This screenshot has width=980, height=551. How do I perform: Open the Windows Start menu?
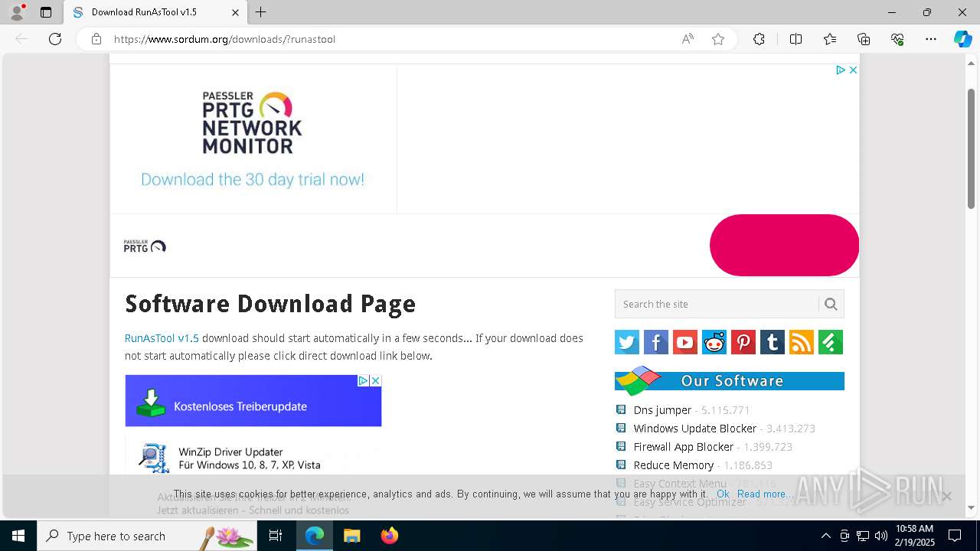18,536
